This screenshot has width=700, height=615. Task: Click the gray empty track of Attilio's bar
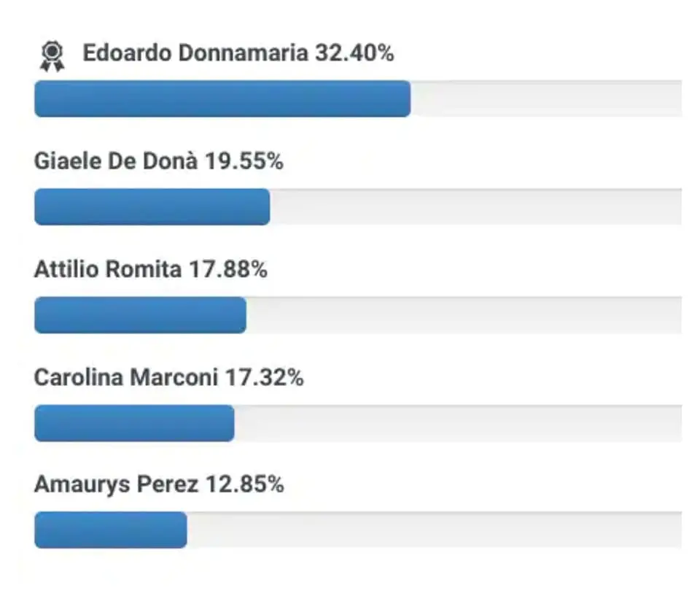(464, 315)
